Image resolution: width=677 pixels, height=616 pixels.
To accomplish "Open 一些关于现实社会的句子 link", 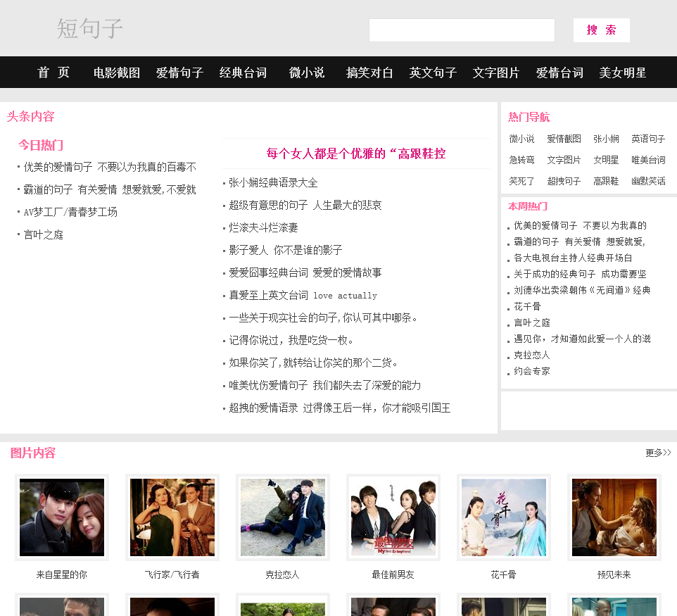I will click(323, 318).
